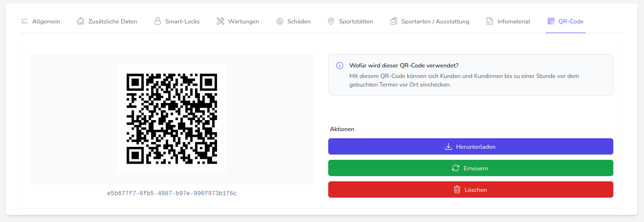Click the QR-Code tab icon
This screenshot has width=644, height=222.
(551, 22)
